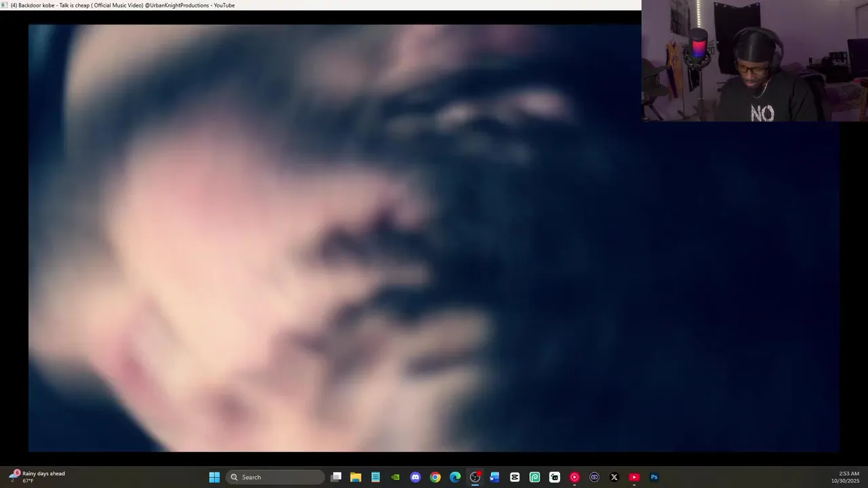This screenshot has width=868, height=488.
Task: Open Task View on the taskbar
Action: click(336, 477)
